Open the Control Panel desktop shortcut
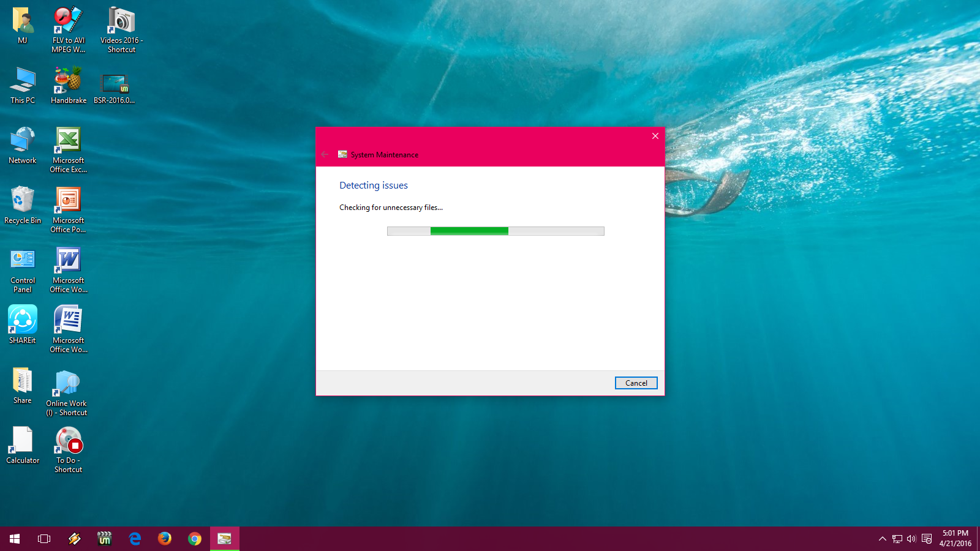The height and width of the screenshot is (551, 980). (23, 260)
